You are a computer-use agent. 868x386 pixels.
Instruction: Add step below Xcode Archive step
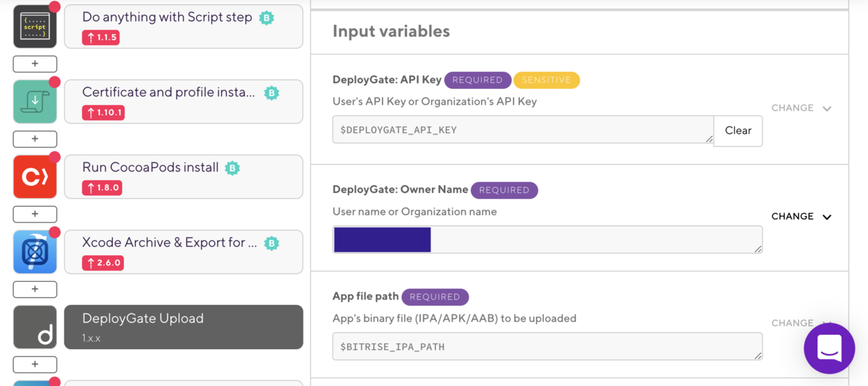pyautogui.click(x=35, y=289)
